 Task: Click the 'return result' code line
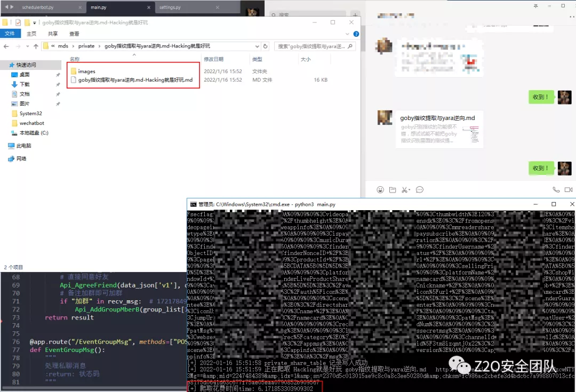coord(69,317)
